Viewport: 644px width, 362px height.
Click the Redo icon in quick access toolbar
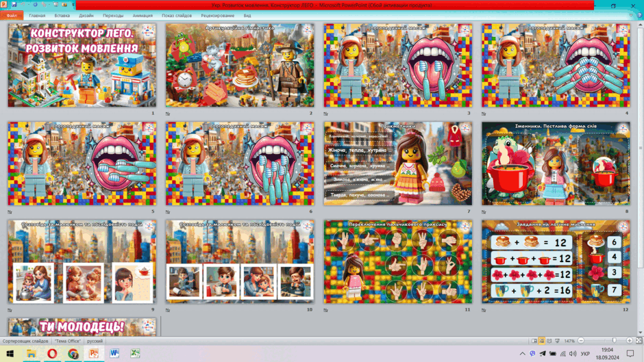36,5
